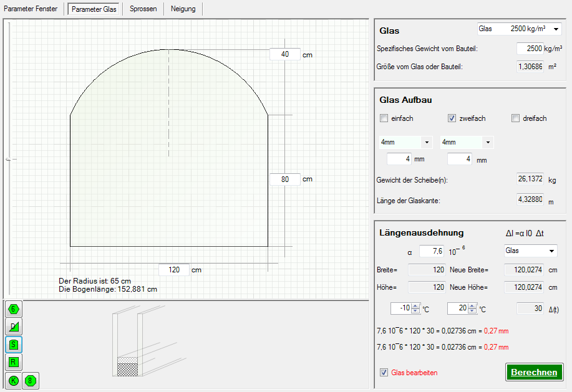Enable the 'einfach' glazing checkbox
The width and height of the screenshot is (572, 392).
tap(384, 118)
